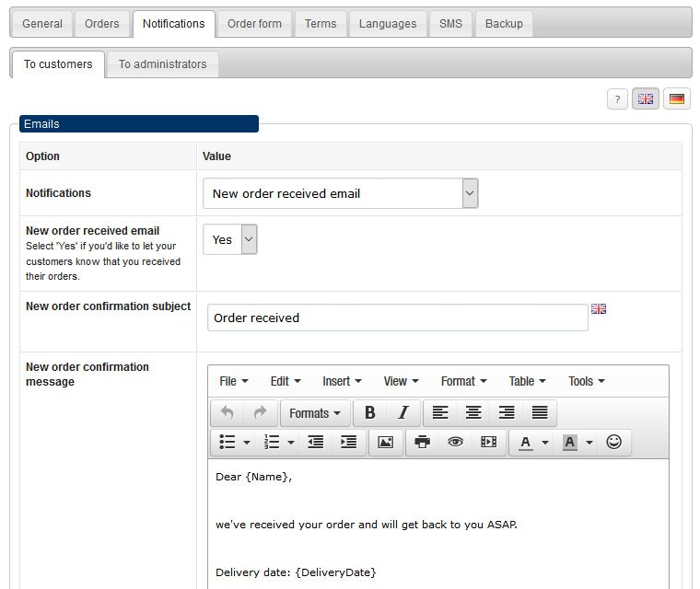Open the Insert menu in editor
The height and width of the screenshot is (589, 700).
(x=342, y=382)
